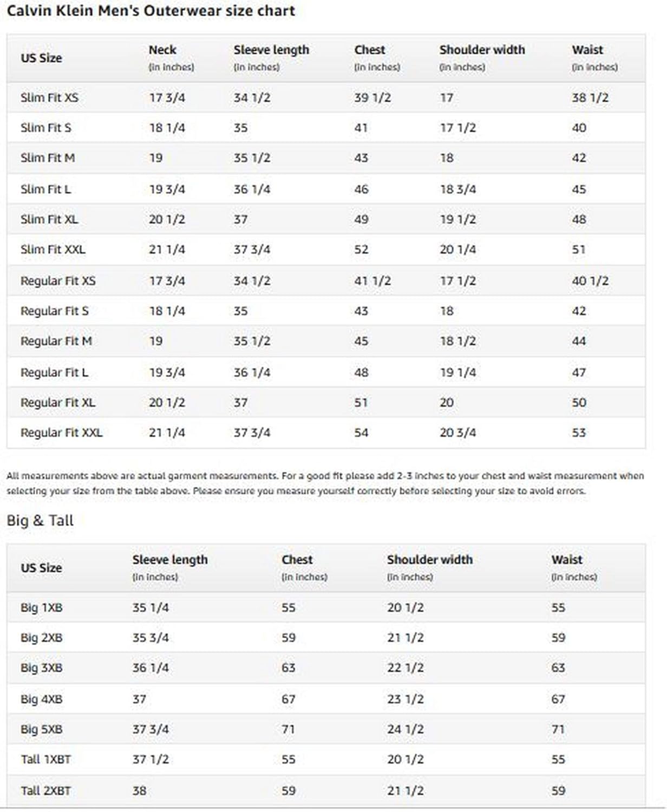Click the Big & Tall section heading
667x812 pixels.
point(40,521)
